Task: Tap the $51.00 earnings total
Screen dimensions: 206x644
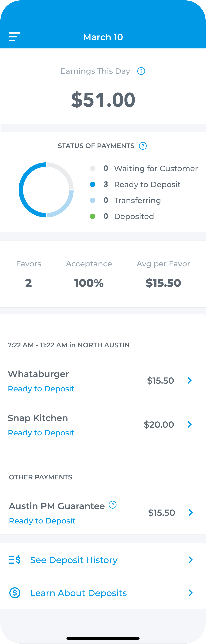Action: coord(103,100)
